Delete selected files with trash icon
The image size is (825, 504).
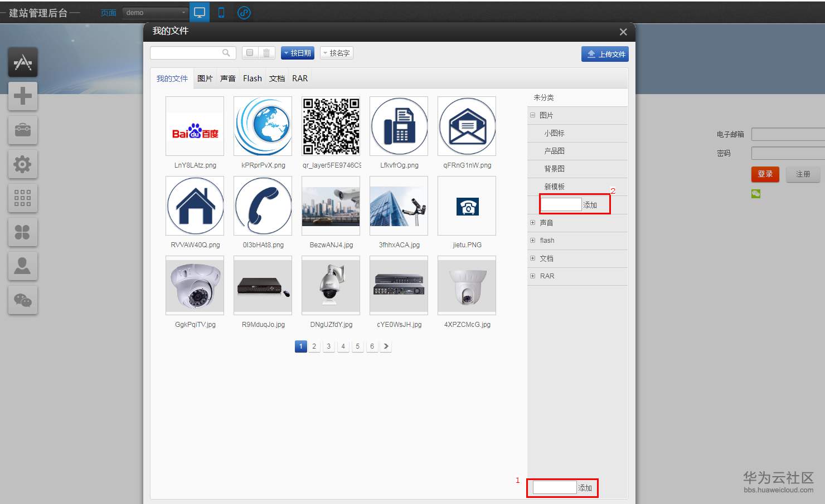coord(266,53)
